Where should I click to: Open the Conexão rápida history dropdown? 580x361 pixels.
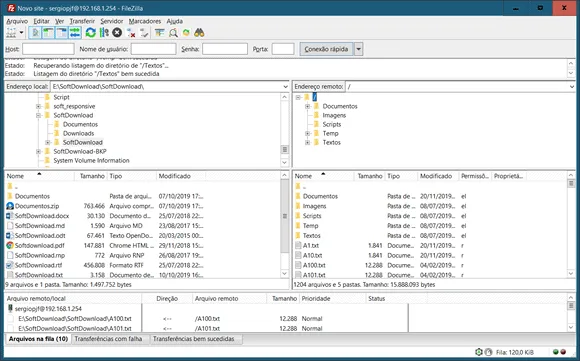coord(358,49)
